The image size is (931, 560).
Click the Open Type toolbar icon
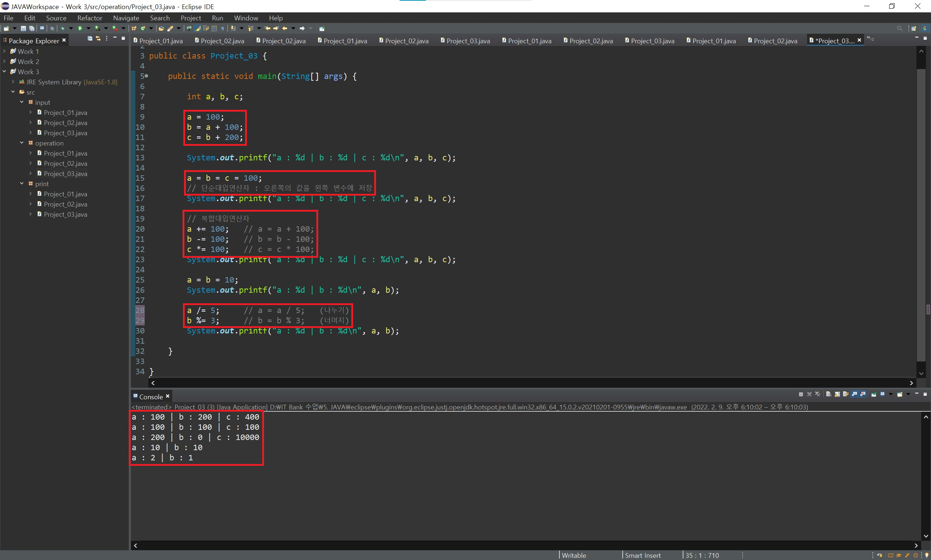pos(161,28)
